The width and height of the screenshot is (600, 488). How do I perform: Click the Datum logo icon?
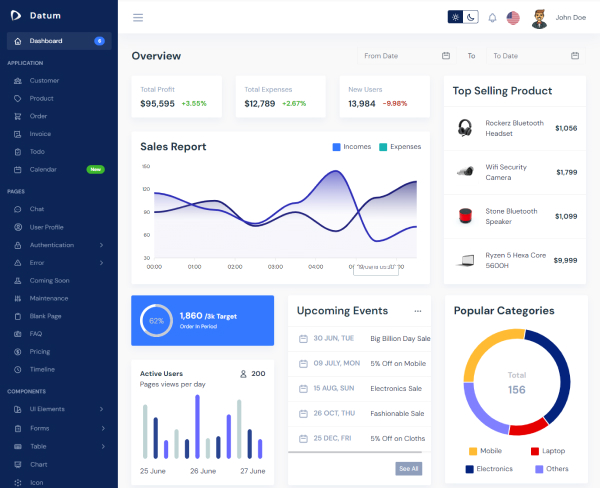pos(17,16)
